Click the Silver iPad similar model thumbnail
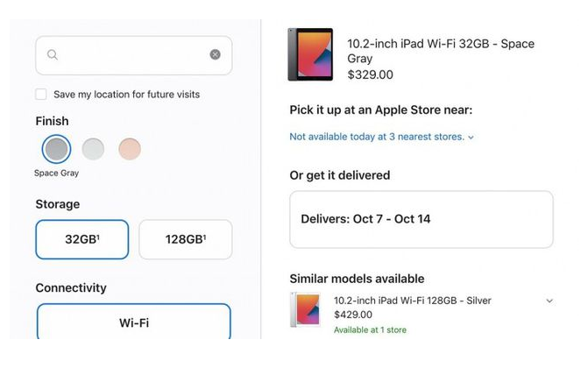The image size is (588, 368). [x=306, y=312]
